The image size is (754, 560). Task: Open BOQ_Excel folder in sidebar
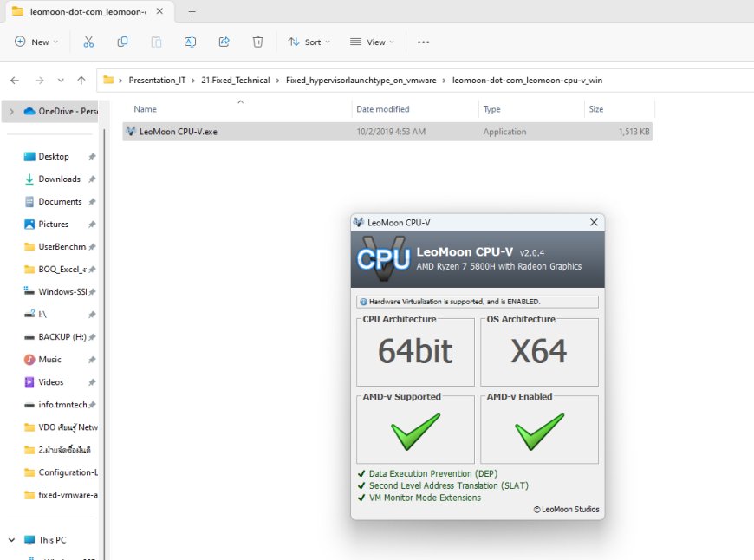coord(62,270)
